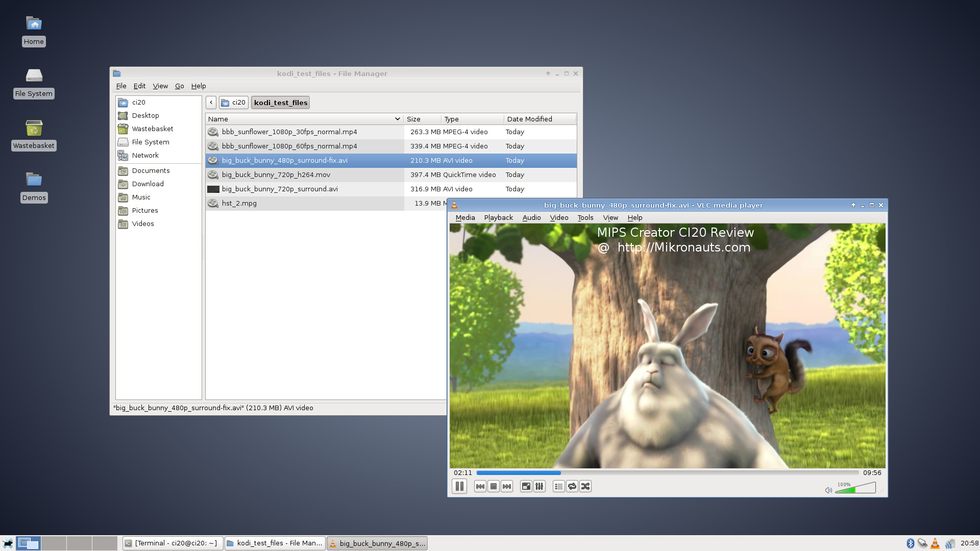Pause playback in VLC

pyautogui.click(x=459, y=486)
